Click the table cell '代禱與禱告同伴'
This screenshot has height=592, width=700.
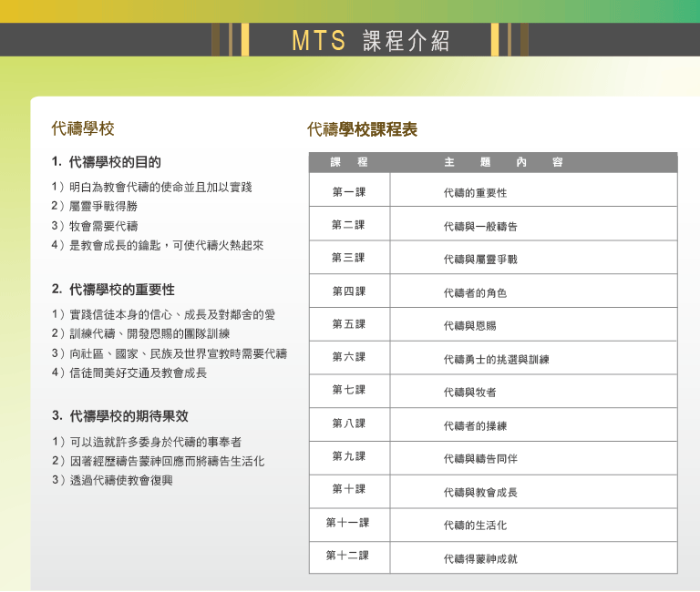tap(480, 458)
